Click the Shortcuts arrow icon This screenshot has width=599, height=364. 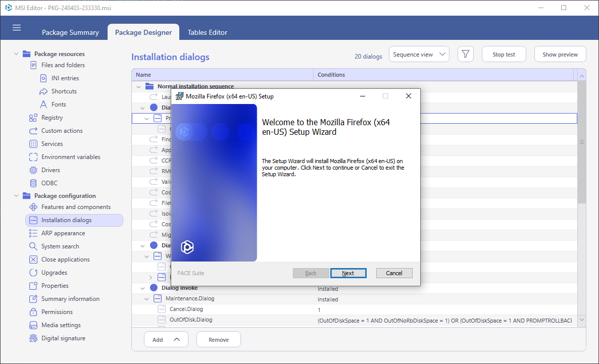click(43, 91)
